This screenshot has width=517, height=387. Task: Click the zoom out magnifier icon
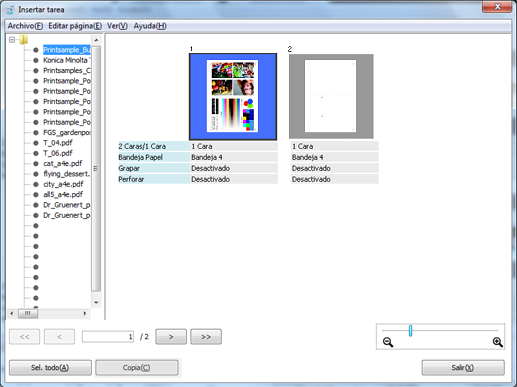click(x=388, y=342)
